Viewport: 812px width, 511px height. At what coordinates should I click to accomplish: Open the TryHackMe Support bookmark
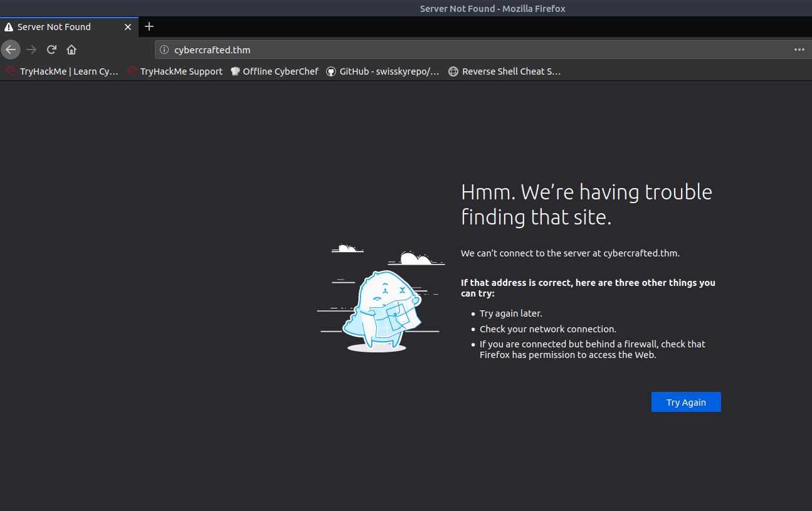[175, 71]
